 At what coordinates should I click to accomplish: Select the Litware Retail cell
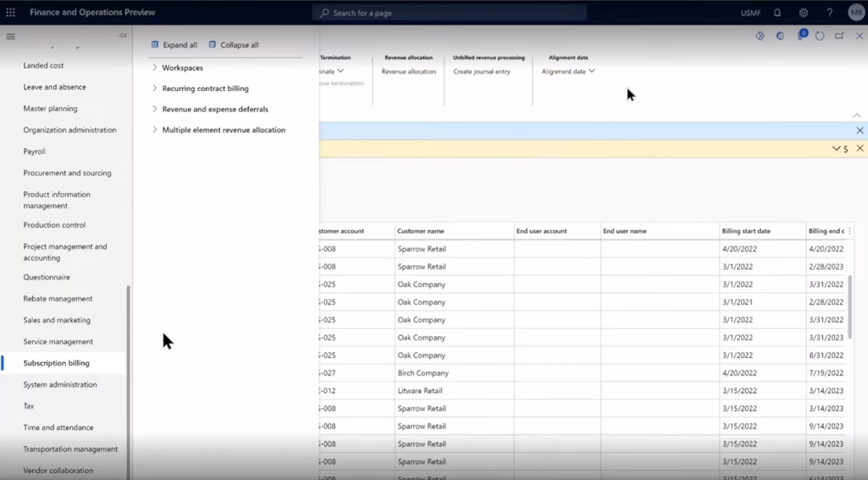click(454, 391)
